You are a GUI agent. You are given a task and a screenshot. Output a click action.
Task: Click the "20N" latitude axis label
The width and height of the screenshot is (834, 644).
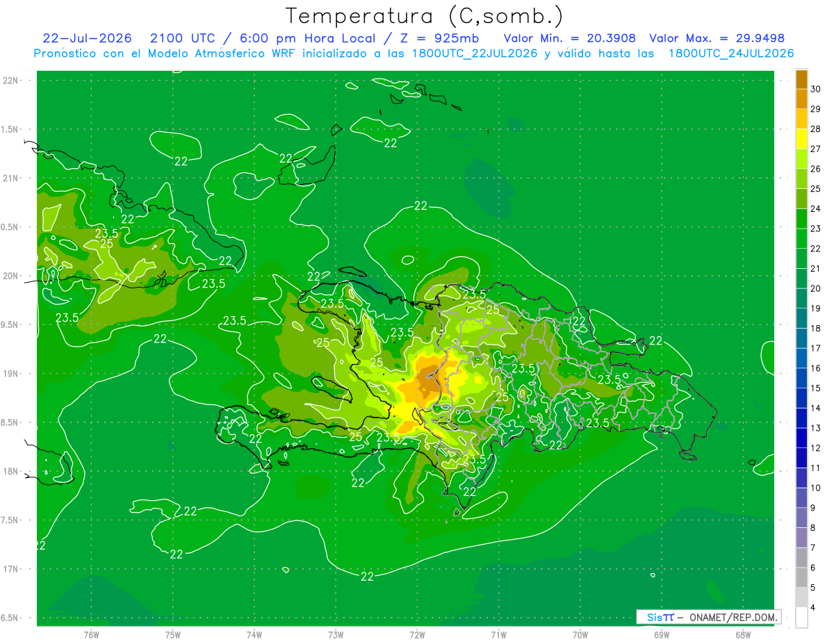tap(10, 276)
